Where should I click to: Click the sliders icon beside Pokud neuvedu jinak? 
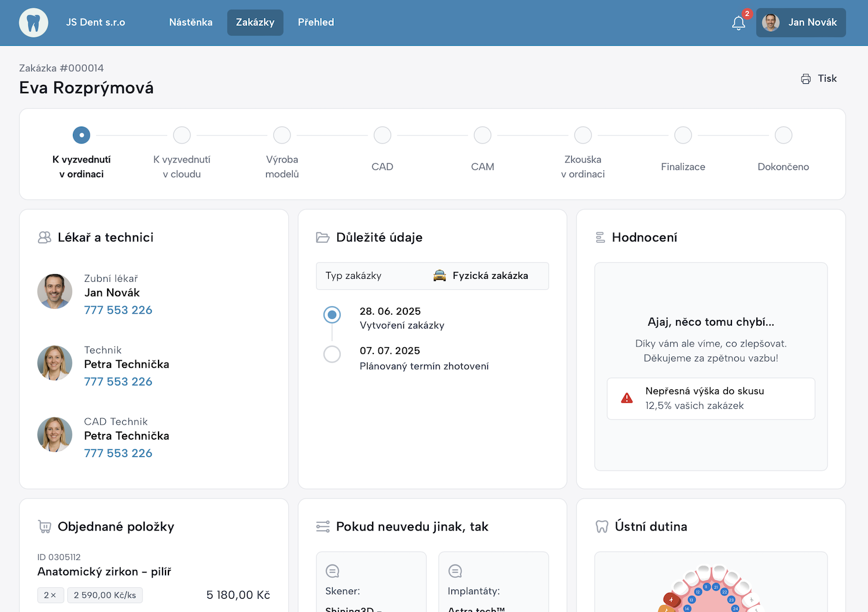click(x=323, y=526)
